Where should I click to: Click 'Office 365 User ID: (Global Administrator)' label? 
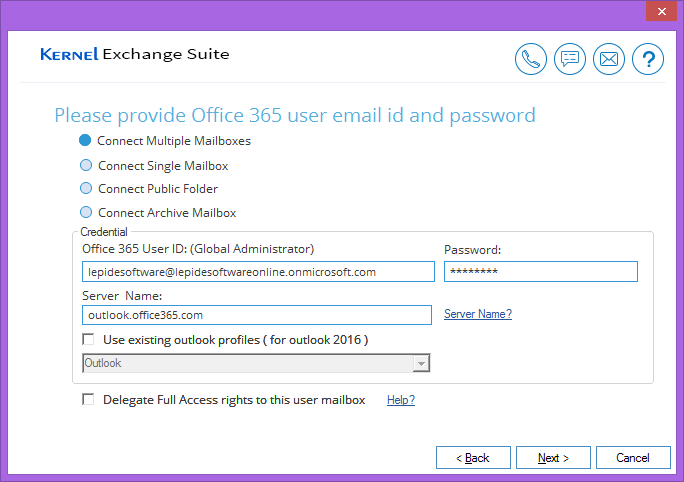click(x=198, y=249)
